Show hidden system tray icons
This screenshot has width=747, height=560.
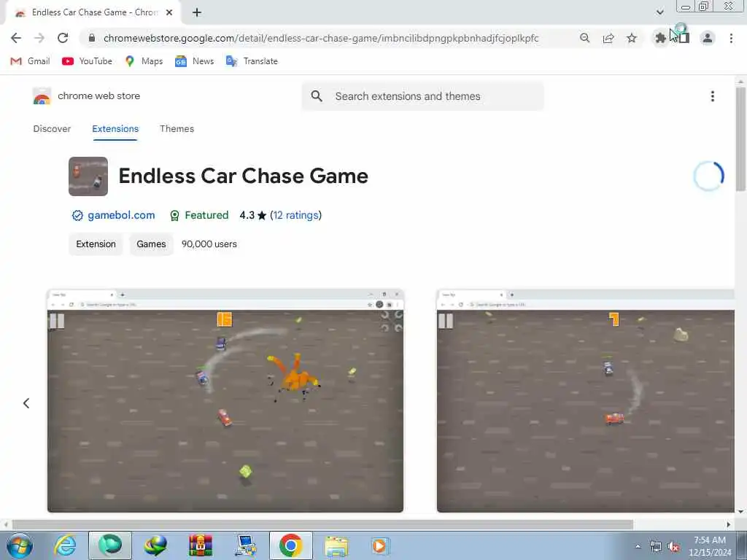point(638,545)
